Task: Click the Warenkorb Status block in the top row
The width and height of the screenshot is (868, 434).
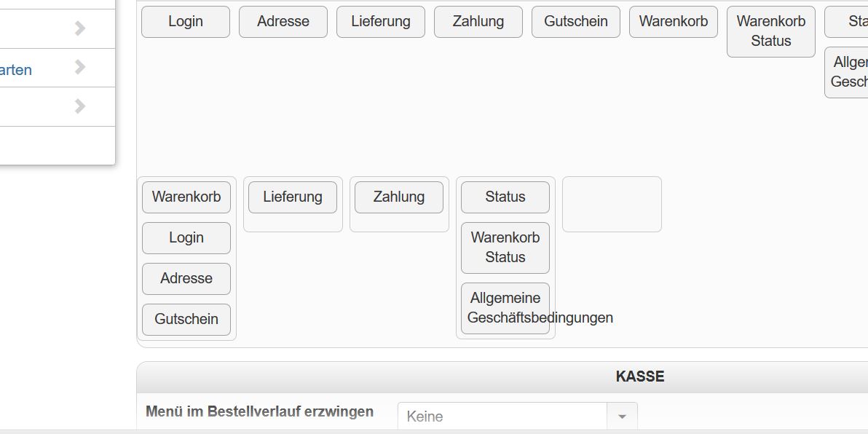Action: coord(771,31)
